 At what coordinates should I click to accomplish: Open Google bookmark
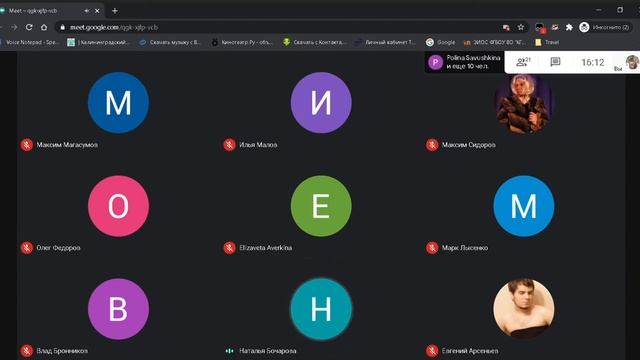(440, 42)
